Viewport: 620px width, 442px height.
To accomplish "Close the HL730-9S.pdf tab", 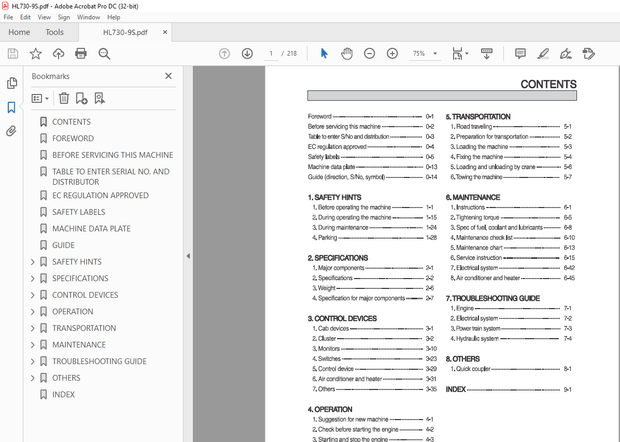I will [x=165, y=32].
